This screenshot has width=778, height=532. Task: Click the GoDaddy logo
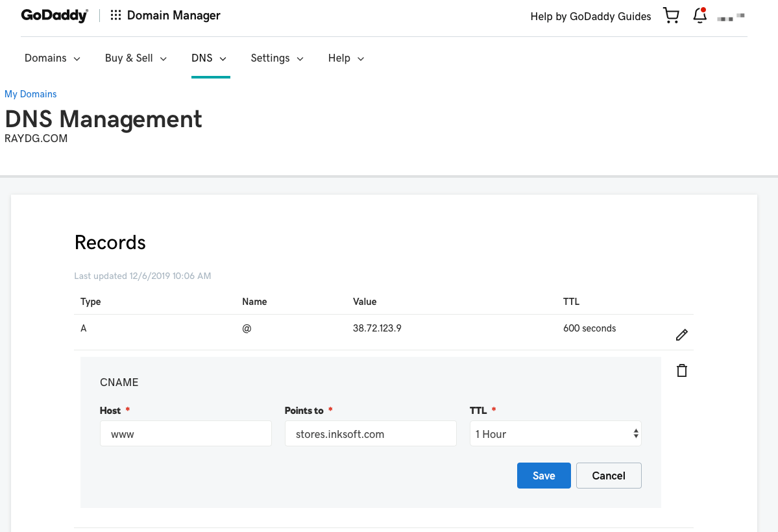tap(55, 16)
